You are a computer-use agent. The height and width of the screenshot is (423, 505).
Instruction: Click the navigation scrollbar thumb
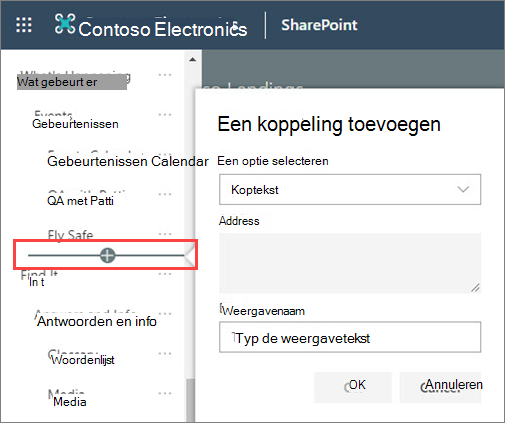190,400
